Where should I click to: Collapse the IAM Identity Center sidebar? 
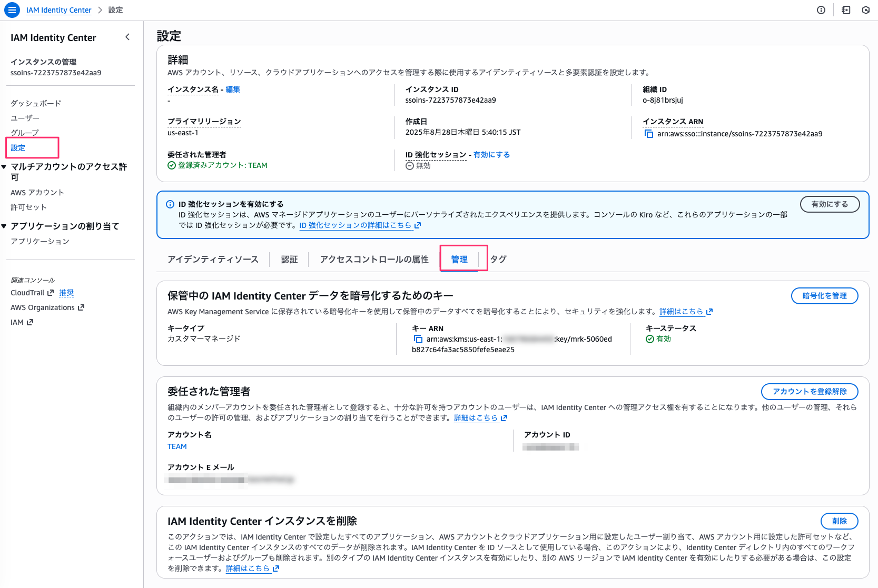pos(127,37)
